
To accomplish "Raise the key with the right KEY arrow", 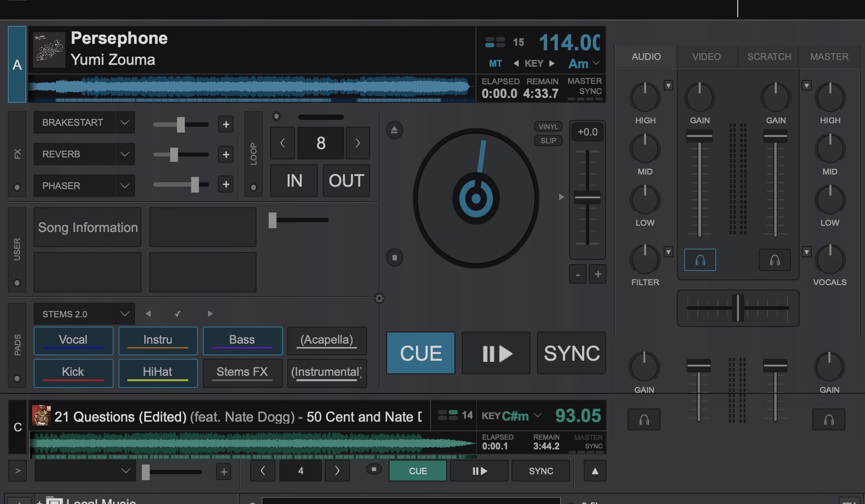I will click(551, 63).
